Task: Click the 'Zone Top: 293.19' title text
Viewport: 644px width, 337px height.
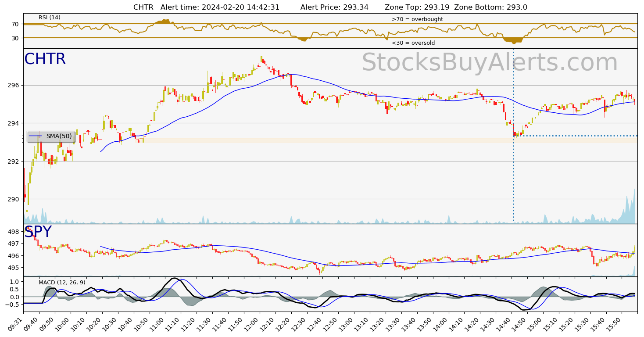Action: (416, 7)
